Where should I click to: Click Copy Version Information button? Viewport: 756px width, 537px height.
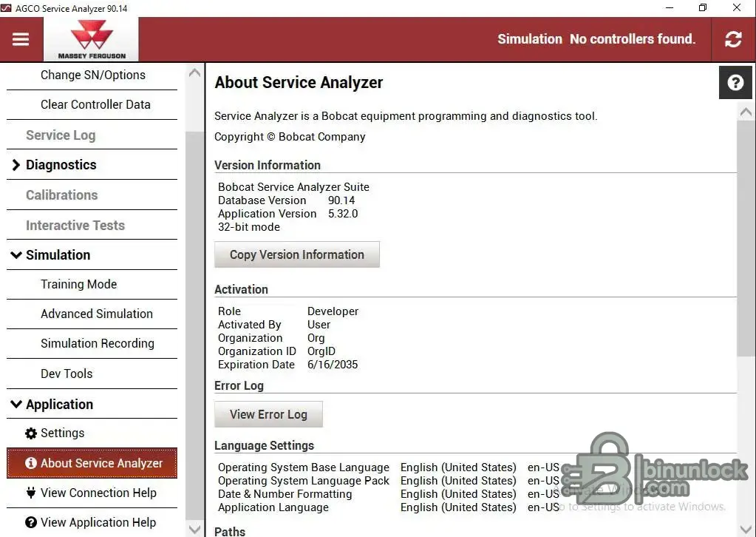click(297, 254)
